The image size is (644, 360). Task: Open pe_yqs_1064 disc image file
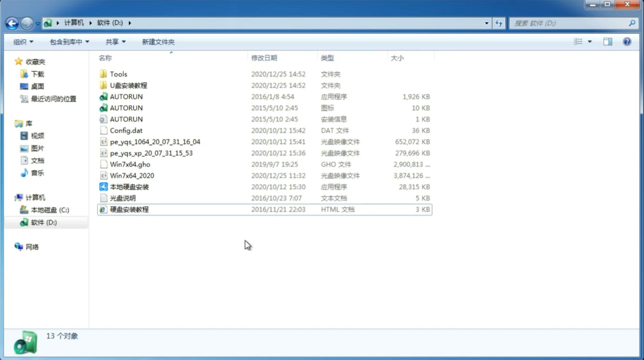155,142
